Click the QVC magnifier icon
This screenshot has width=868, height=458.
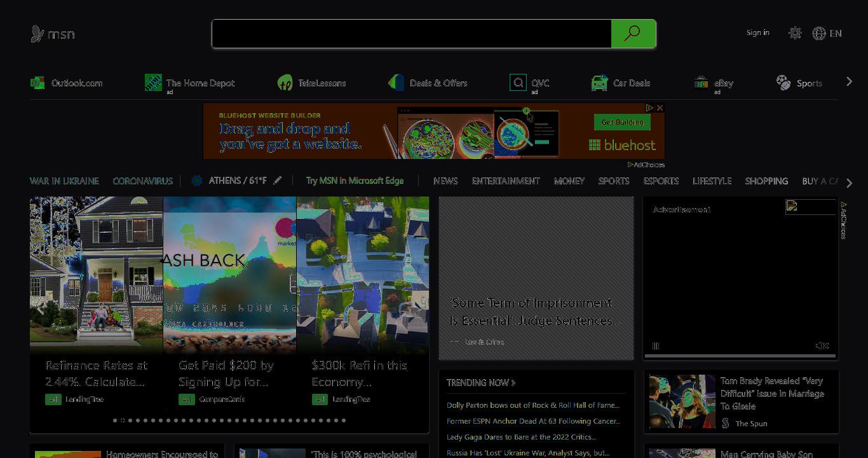pyautogui.click(x=518, y=83)
